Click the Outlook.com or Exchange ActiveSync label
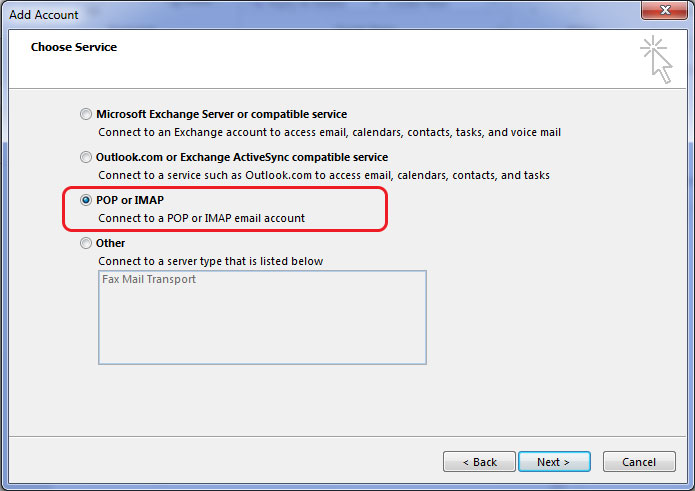Image resolution: width=695 pixels, height=491 pixels. point(242,157)
